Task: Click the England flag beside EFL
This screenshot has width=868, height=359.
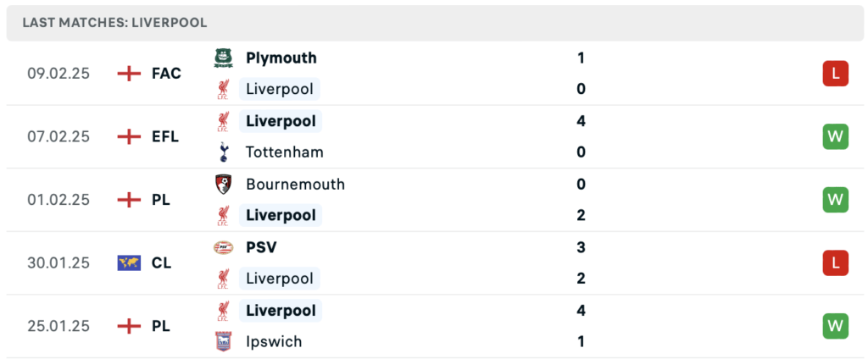Action: tap(129, 136)
